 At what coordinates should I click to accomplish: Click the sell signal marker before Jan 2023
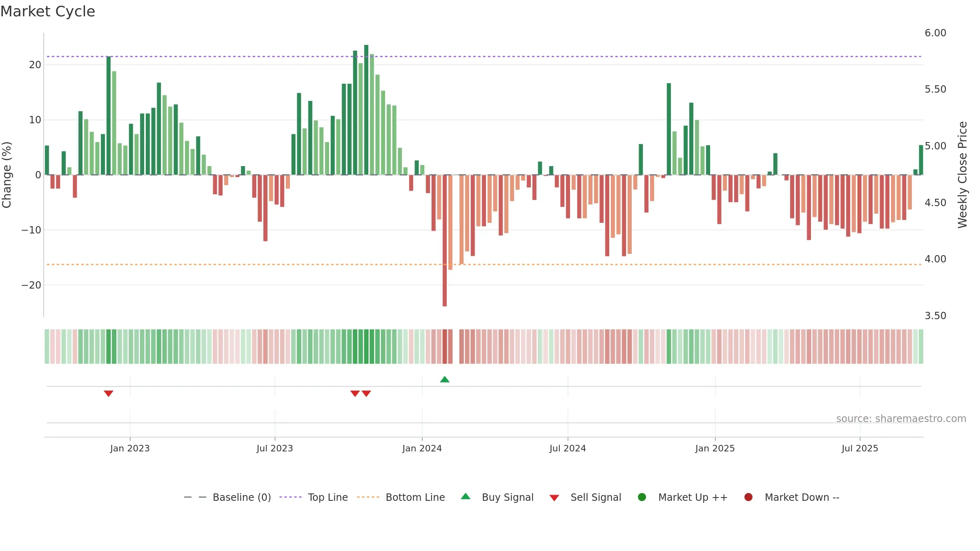click(108, 393)
